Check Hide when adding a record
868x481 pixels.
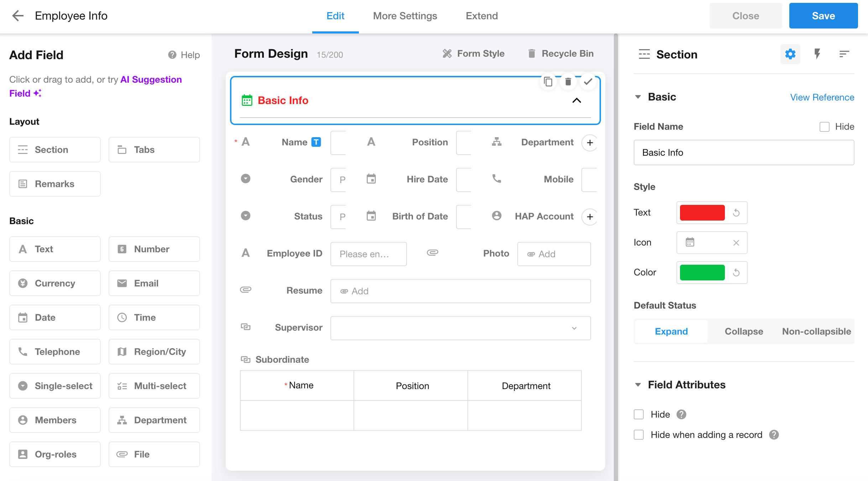pyautogui.click(x=639, y=435)
